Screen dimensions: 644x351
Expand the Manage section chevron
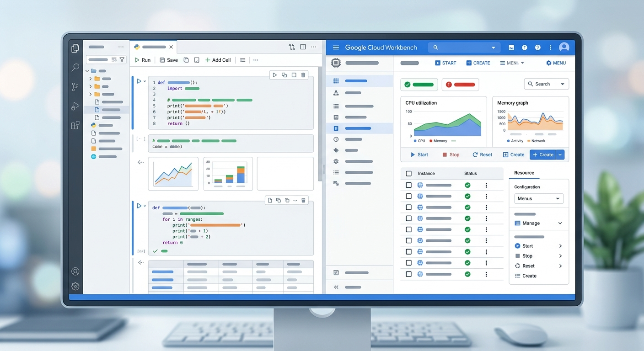click(x=560, y=223)
